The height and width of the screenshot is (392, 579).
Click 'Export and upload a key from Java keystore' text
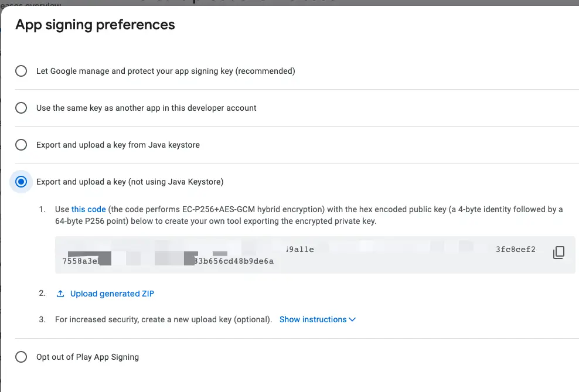pos(118,145)
